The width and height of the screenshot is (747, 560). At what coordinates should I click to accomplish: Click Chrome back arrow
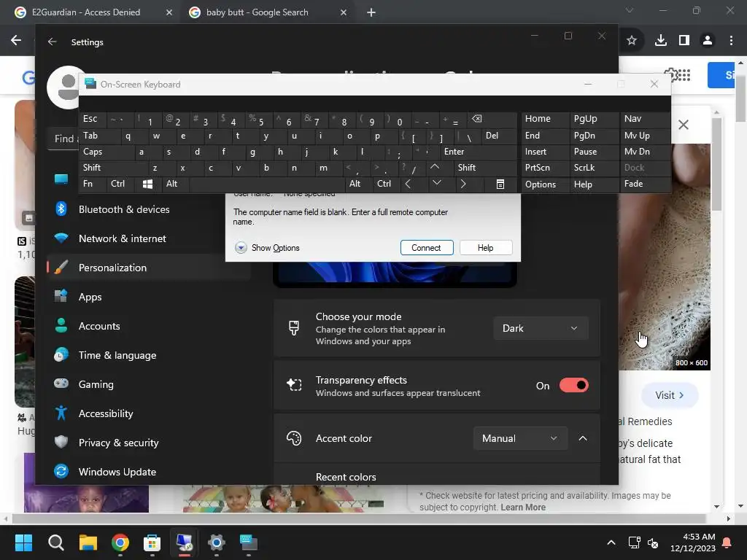pyautogui.click(x=16, y=41)
